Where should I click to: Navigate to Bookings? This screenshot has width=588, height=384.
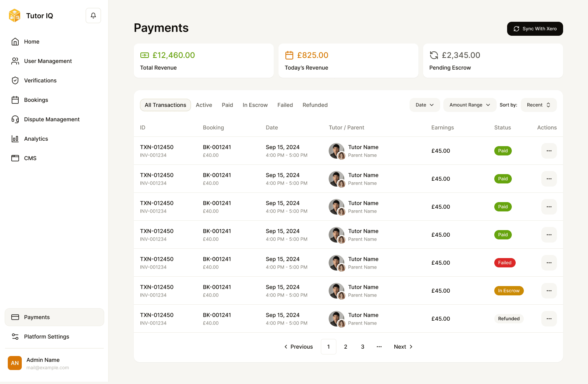pyautogui.click(x=54, y=100)
